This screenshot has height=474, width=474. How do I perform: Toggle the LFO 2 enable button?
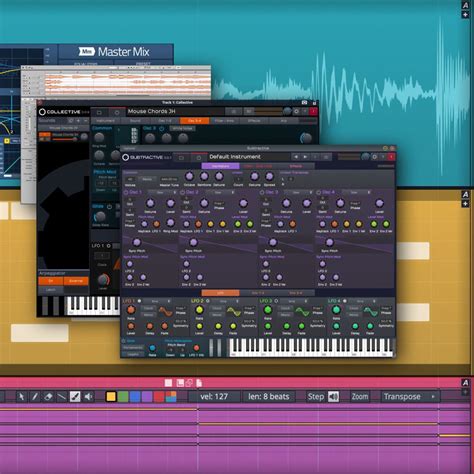208,301
